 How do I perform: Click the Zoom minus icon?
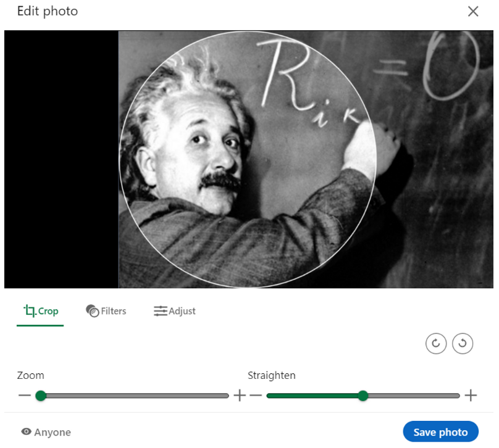[25, 396]
